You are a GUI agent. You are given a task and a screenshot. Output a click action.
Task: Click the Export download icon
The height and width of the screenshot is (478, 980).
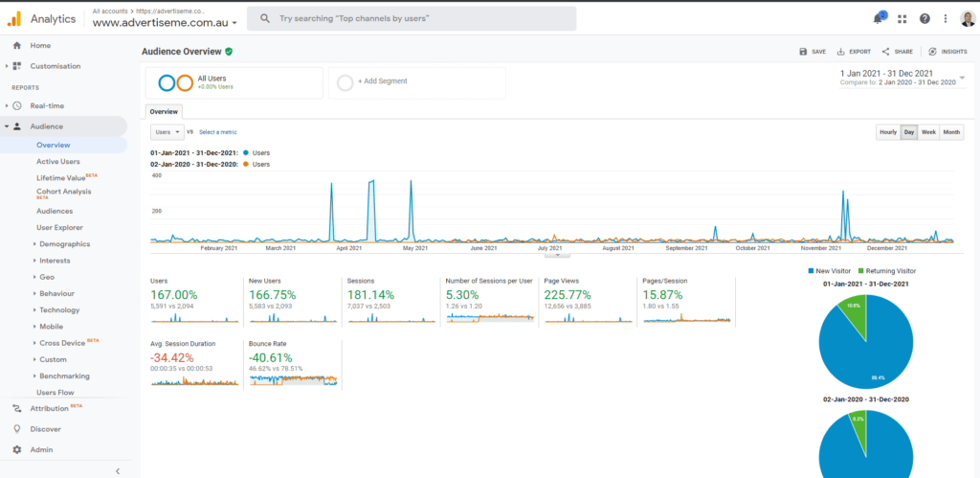[840, 52]
